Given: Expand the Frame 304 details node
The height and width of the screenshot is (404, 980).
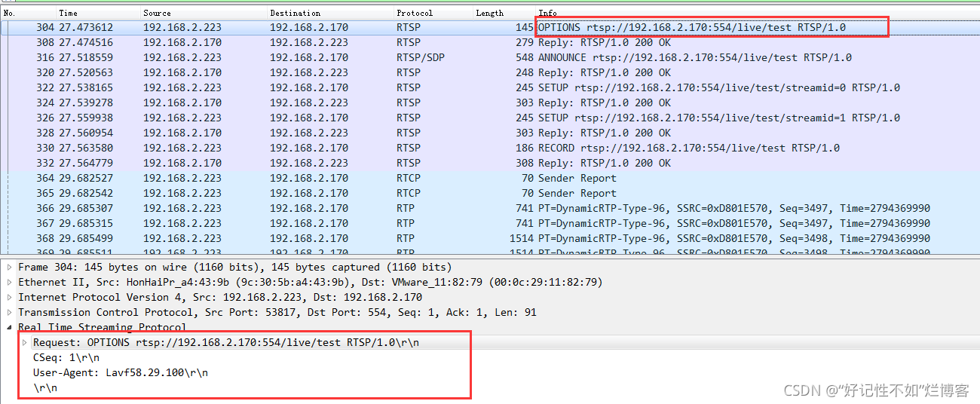Looking at the screenshot, I should point(10,267).
